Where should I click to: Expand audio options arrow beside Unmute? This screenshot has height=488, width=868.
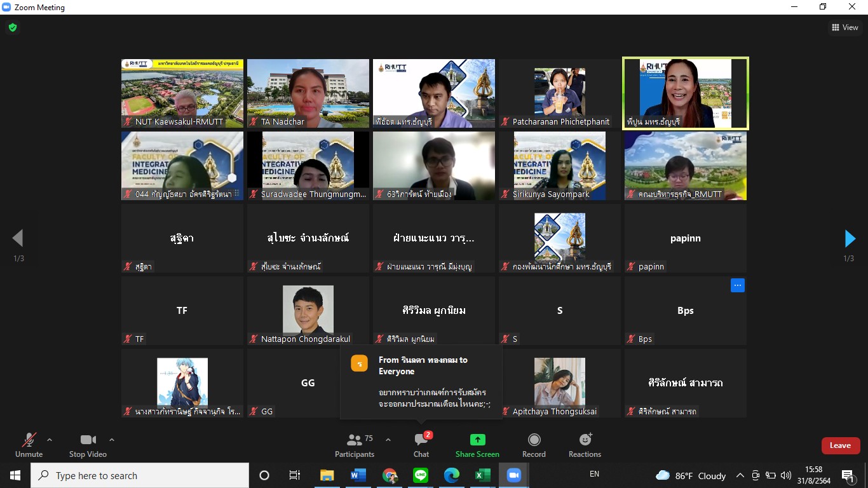point(50,440)
